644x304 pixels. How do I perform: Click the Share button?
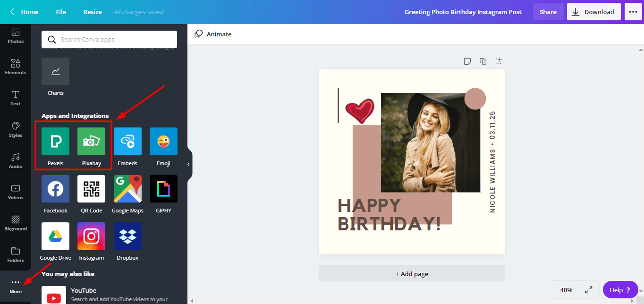pos(548,12)
